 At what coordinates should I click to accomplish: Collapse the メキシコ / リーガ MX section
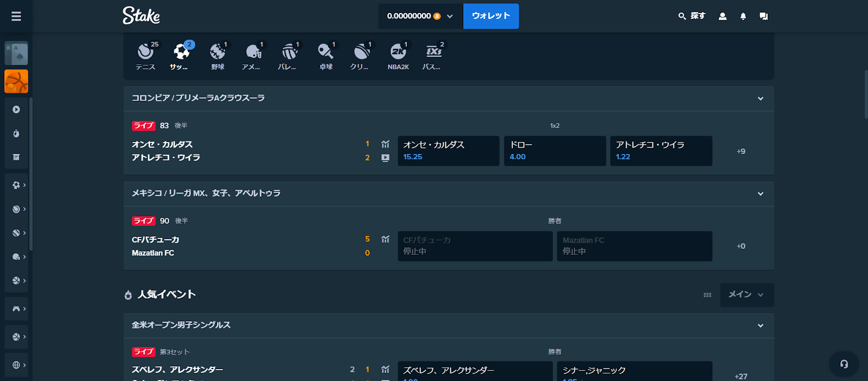pos(761,193)
